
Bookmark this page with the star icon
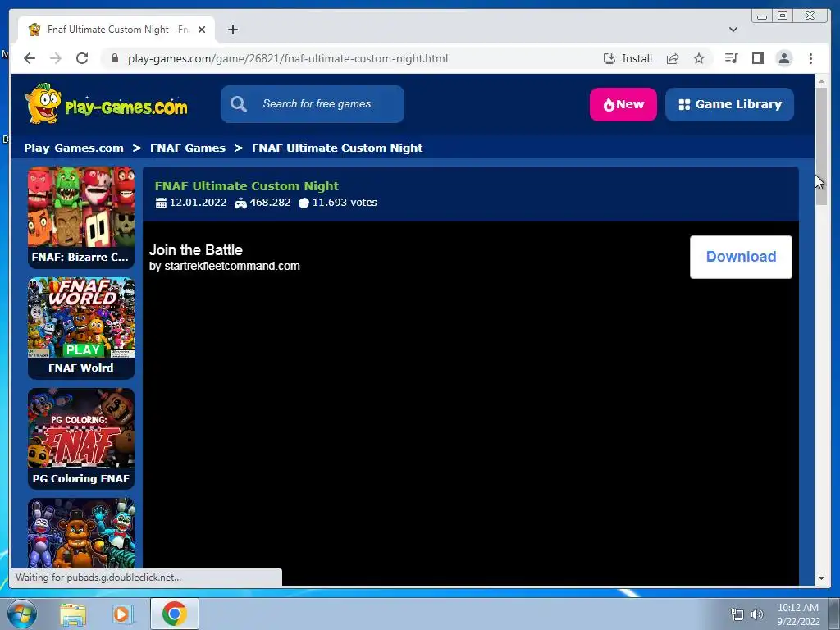(x=699, y=58)
